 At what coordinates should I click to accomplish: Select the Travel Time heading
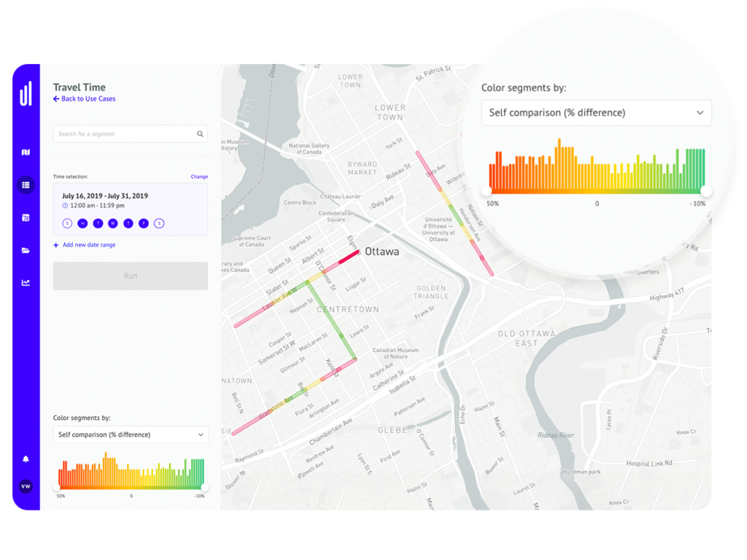pyautogui.click(x=79, y=87)
